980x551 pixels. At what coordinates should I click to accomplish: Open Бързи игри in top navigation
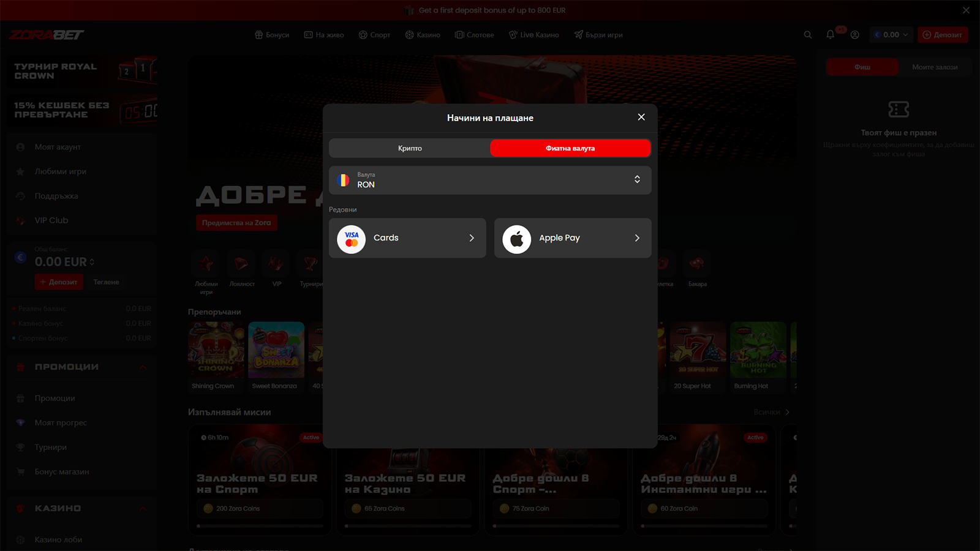[598, 35]
